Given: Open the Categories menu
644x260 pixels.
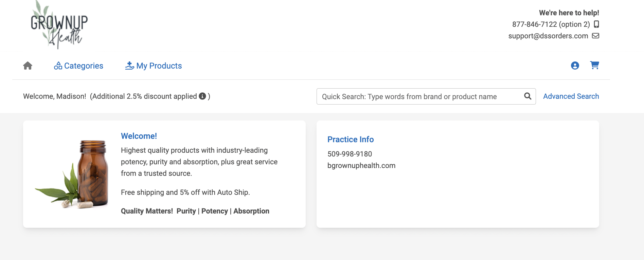Looking at the screenshot, I should click(x=78, y=66).
